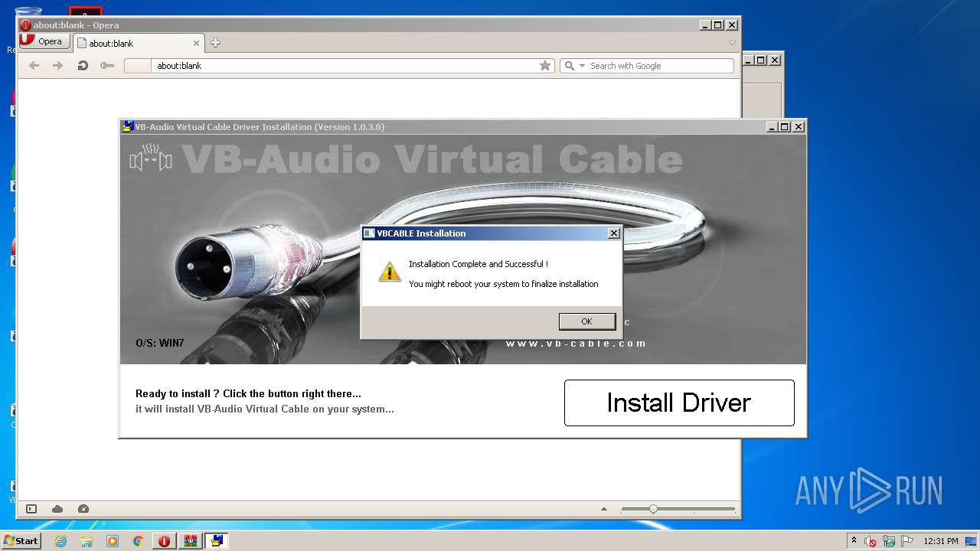Open the password wand key icon
The width and height of the screenshot is (980, 551).
click(x=107, y=66)
